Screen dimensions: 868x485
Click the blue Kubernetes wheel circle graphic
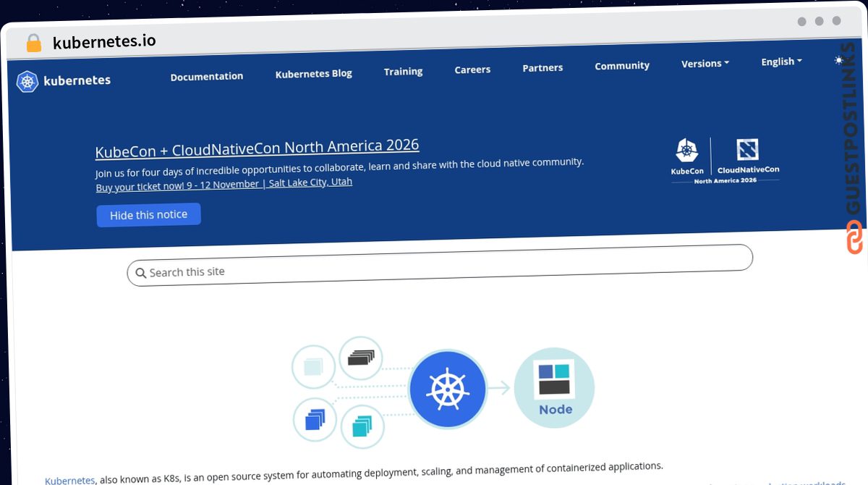(448, 389)
